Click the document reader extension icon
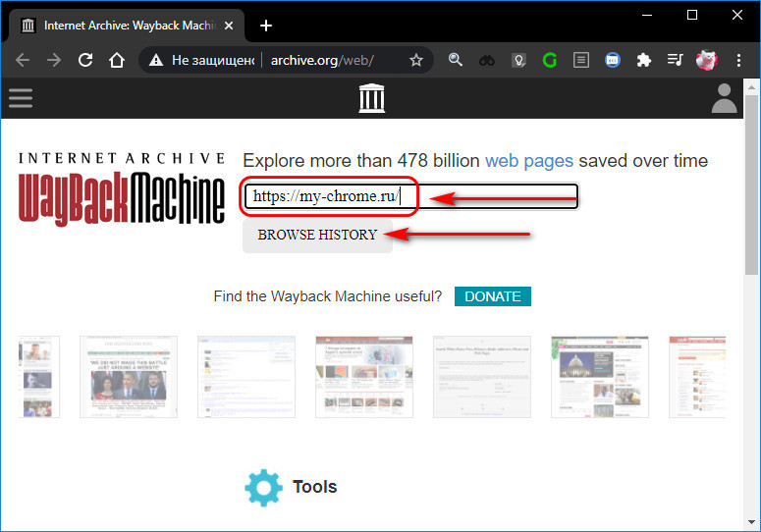 581,60
